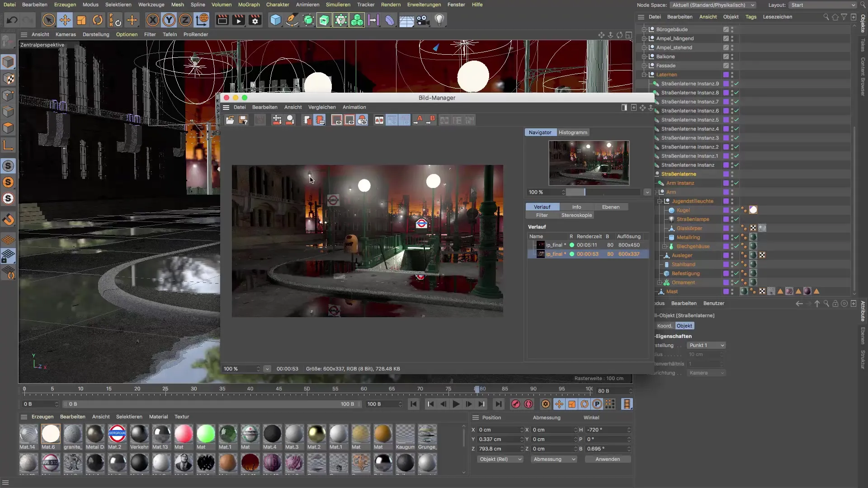The width and height of the screenshot is (868, 488).
Task: Click the Set B comparison icon in the Bild-Manager
Action: click(430, 120)
